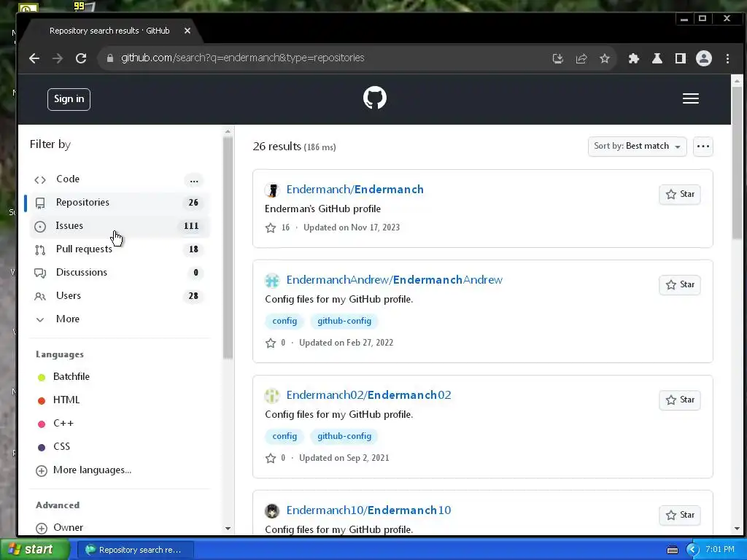
Task: Open the Endermanch10/Endermanch10 repository link
Action: coord(368,510)
